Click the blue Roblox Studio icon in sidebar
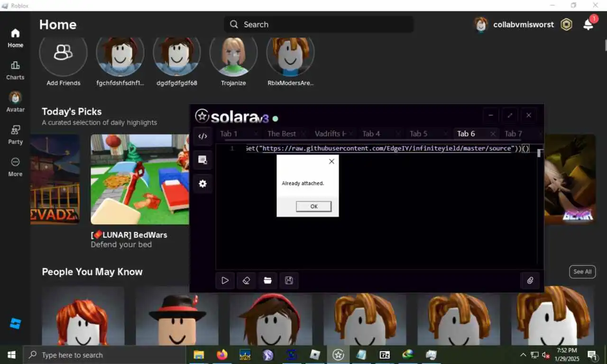Viewport: 607px width, 364px height. click(15, 324)
